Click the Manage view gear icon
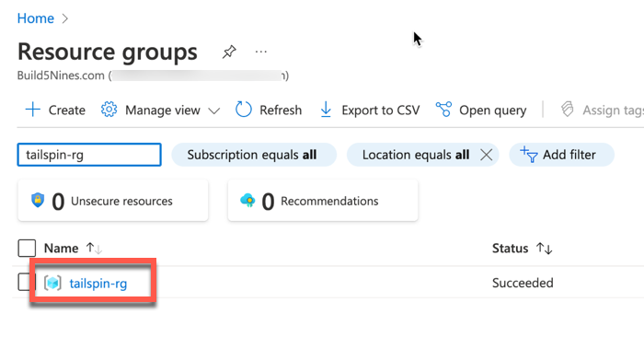 pyautogui.click(x=109, y=110)
